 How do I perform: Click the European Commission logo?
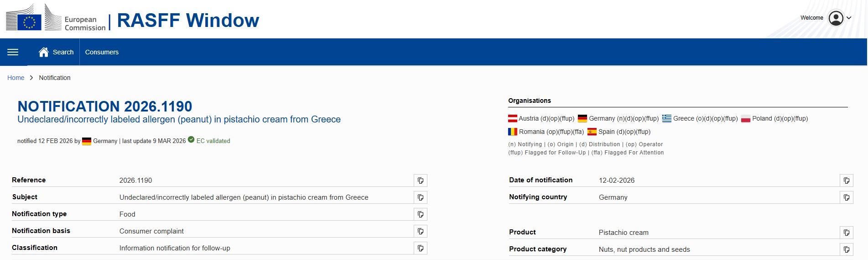(56, 19)
